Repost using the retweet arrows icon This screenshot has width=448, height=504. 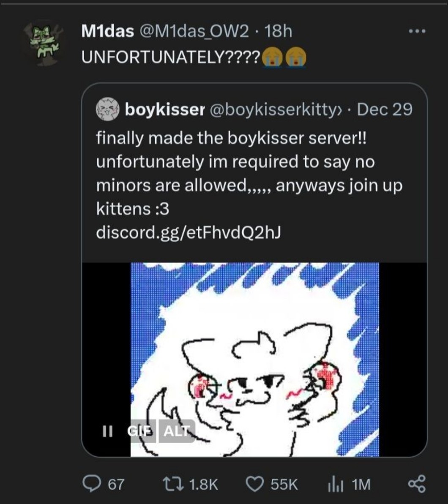[171, 484]
